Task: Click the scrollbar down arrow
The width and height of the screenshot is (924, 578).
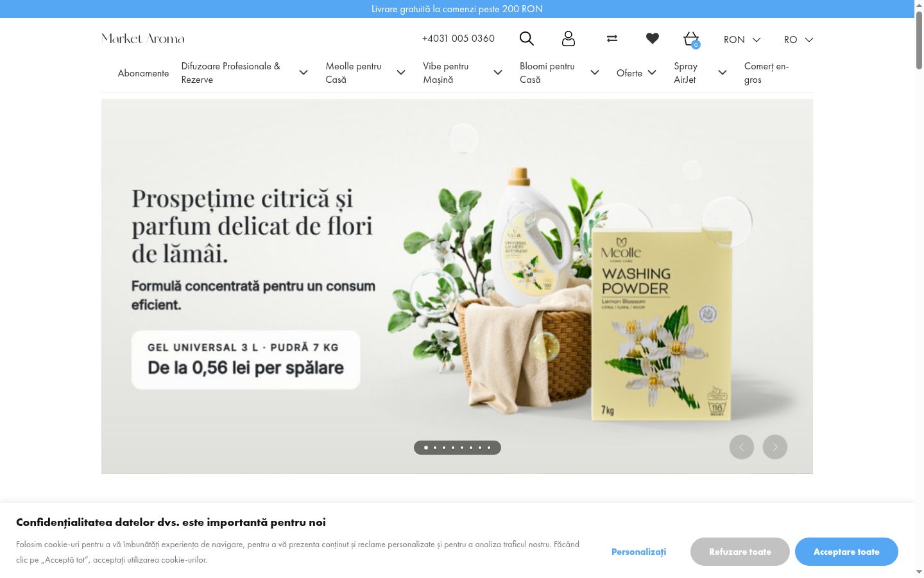Action: point(919,572)
